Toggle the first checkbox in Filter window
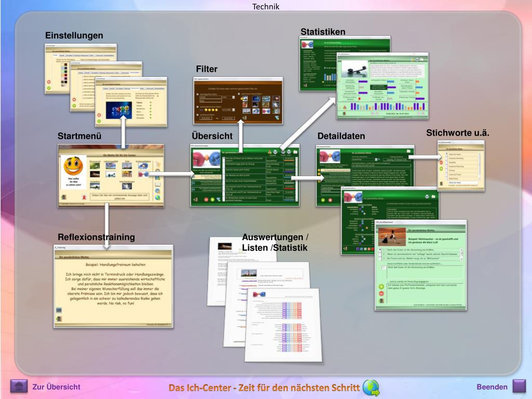 (x=198, y=95)
